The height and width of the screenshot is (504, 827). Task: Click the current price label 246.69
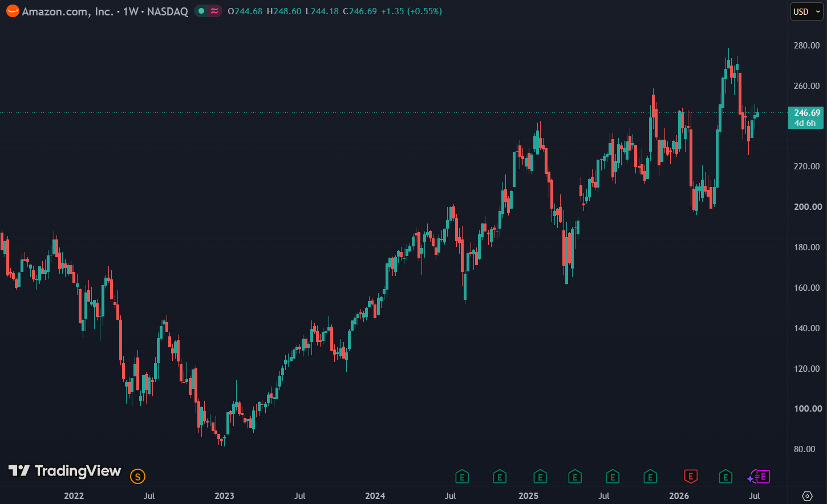[806, 117]
